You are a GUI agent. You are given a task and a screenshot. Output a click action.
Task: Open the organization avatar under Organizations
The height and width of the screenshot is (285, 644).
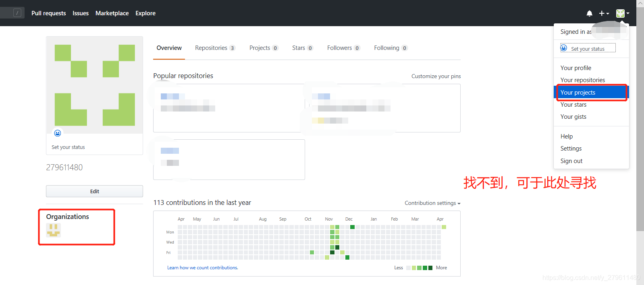[53, 230]
